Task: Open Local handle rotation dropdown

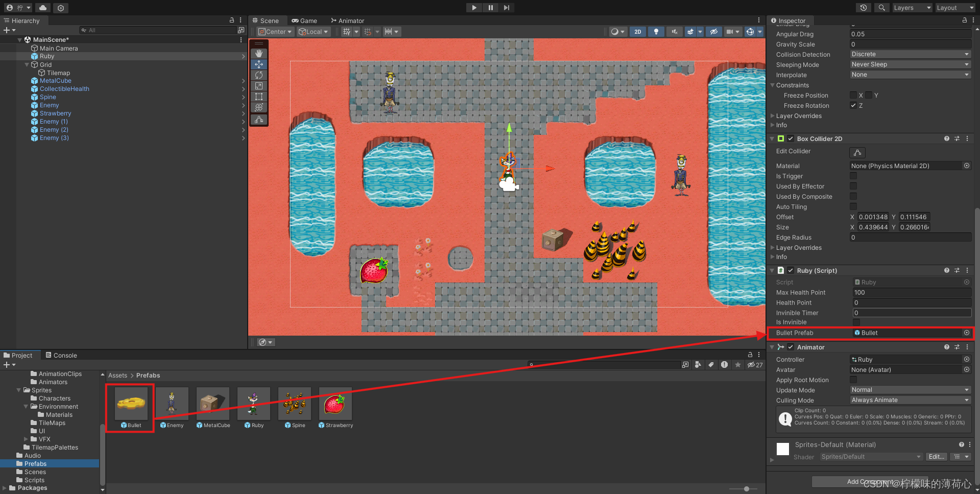Action: [314, 32]
